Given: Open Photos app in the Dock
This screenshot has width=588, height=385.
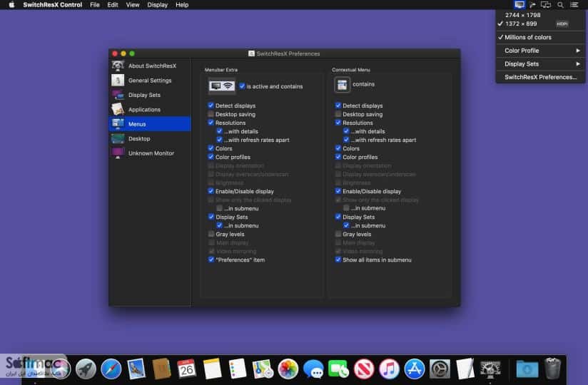Looking at the screenshot, I should coord(288,369).
